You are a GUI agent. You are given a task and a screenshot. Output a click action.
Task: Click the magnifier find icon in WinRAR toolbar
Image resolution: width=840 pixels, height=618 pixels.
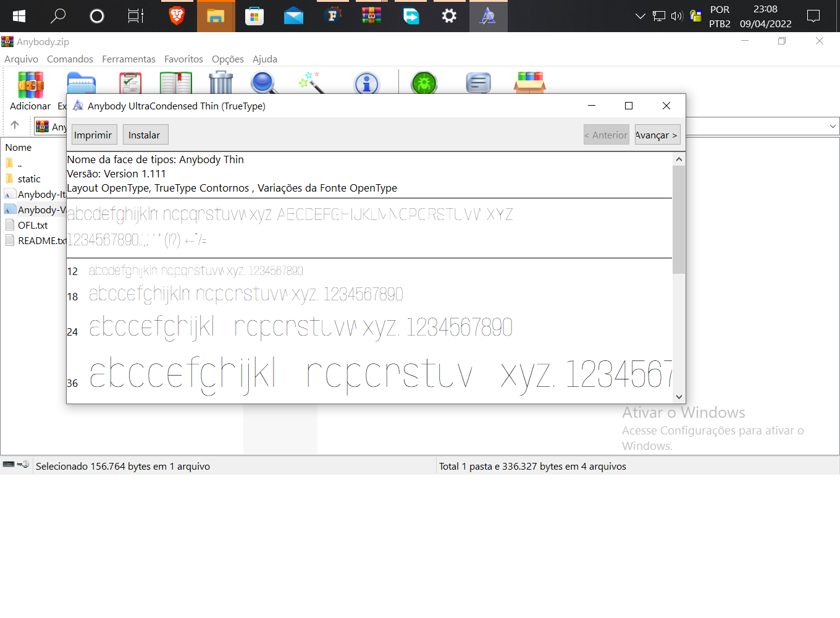tap(264, 83)
